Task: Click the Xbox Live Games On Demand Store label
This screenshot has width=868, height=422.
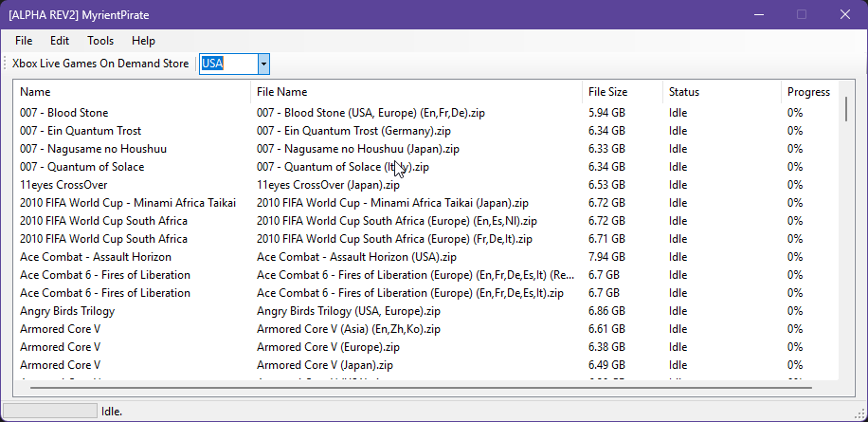Action: [100, 64]
